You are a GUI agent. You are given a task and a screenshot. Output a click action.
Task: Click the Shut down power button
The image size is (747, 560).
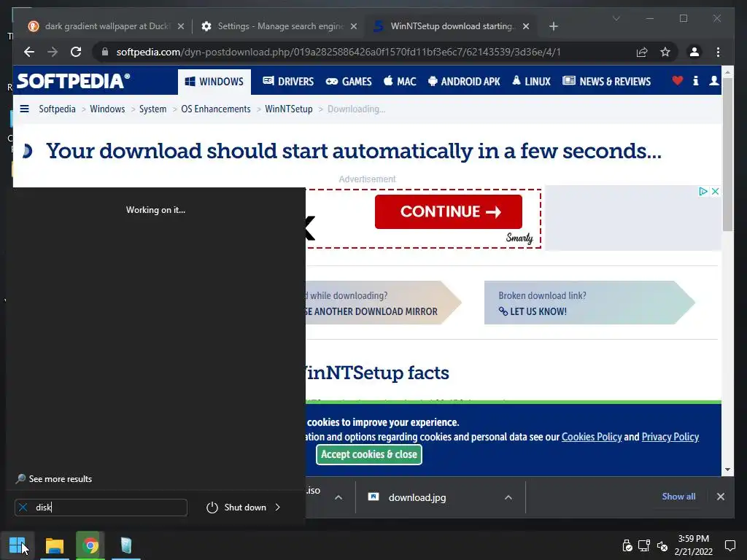(236, 507)
